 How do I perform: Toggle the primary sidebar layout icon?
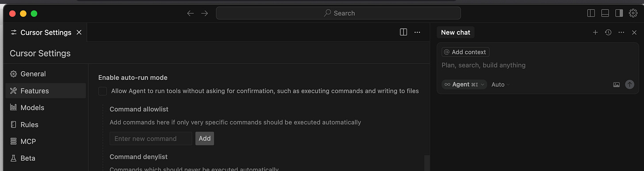[591, 13]
